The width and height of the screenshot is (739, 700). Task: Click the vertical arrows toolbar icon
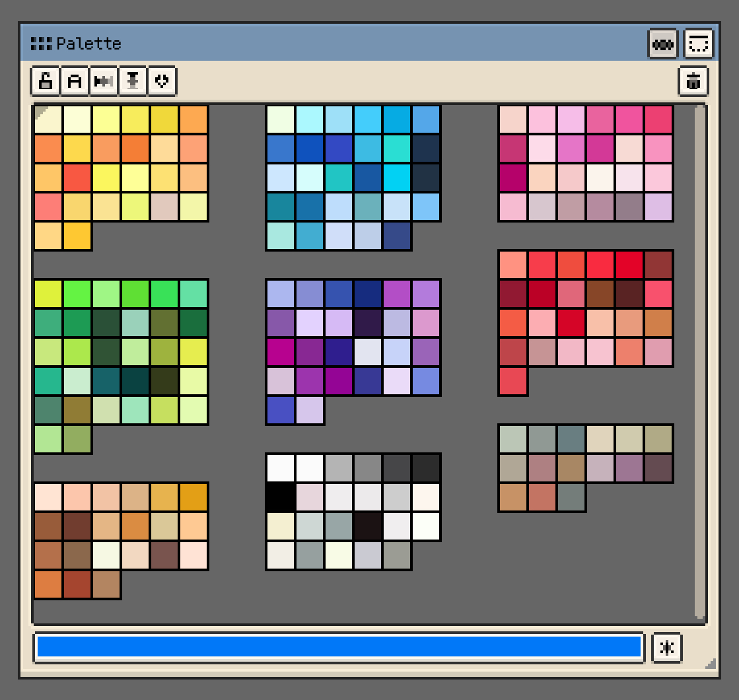pos(133,81)
